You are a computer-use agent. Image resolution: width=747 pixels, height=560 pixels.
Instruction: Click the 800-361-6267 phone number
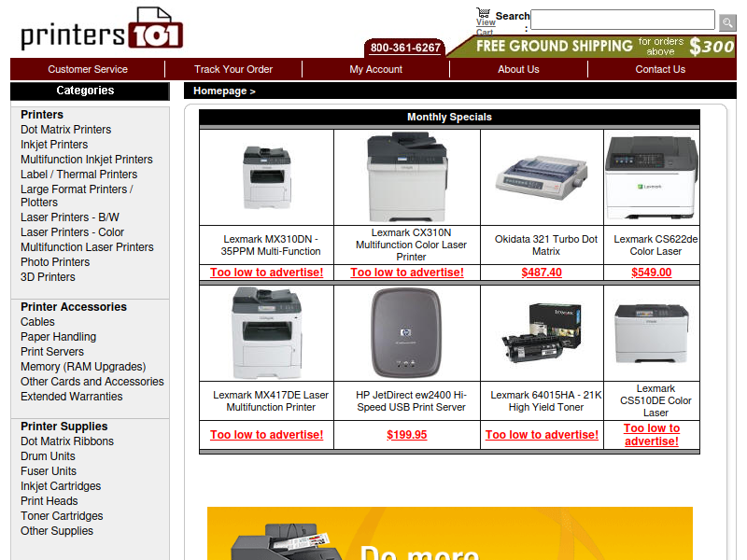405,48
